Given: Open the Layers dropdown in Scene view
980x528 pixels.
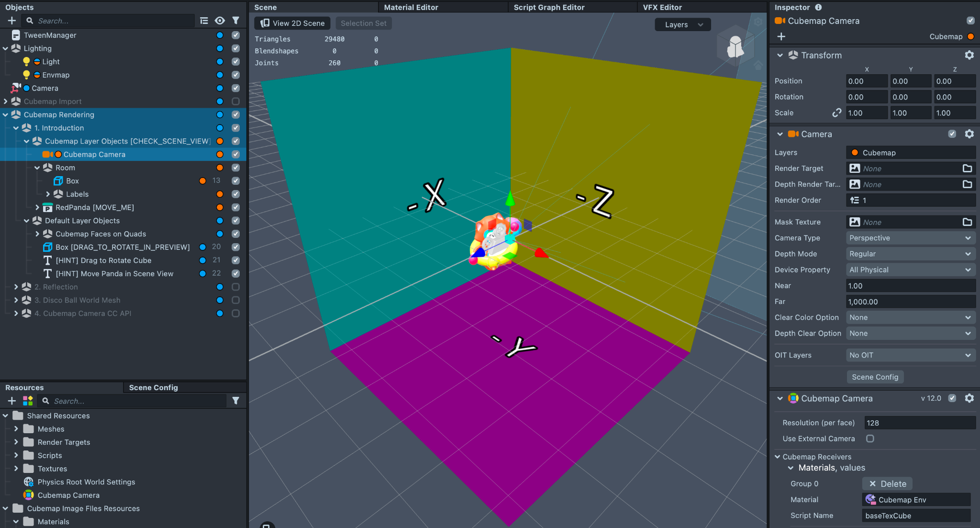Looking at the screenshot, I should pyautogui.click(x=682, y=25).
